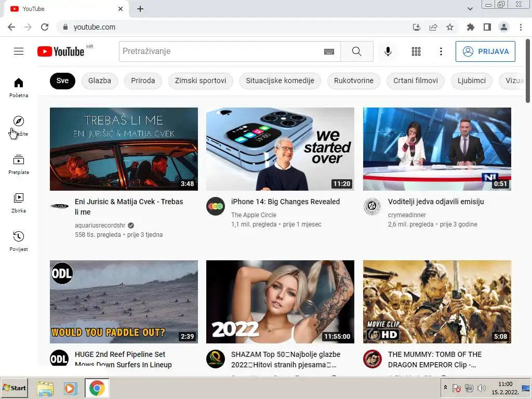Open Chrome profile avatar
The height and width of the screenshot is (399, 532).
point(504,27)
